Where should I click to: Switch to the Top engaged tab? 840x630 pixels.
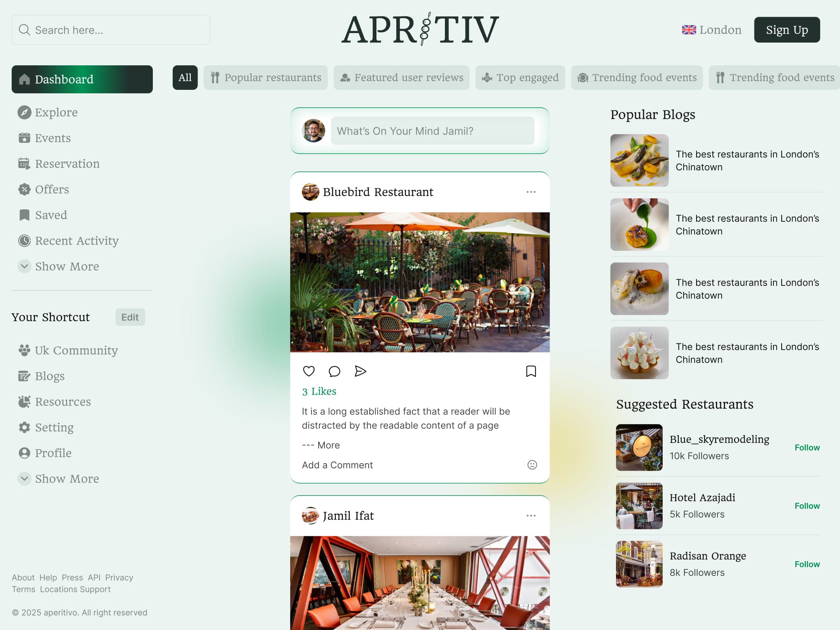[x=520, y=78]
